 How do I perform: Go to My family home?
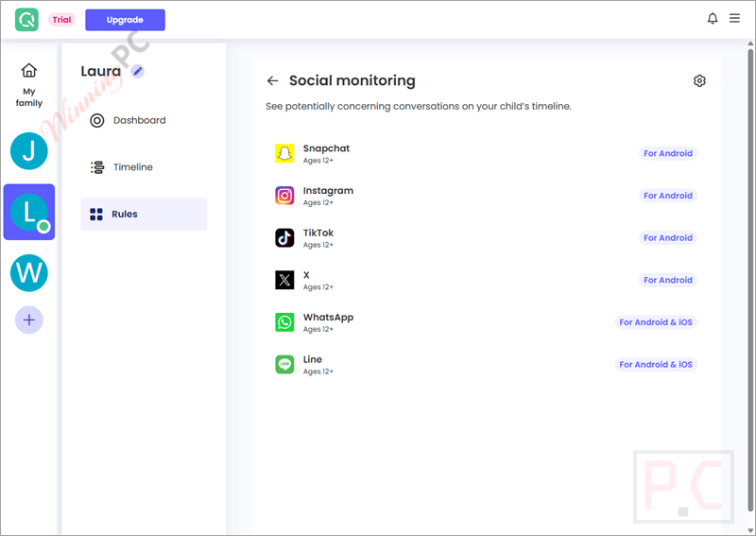click(x=29, y=85)
